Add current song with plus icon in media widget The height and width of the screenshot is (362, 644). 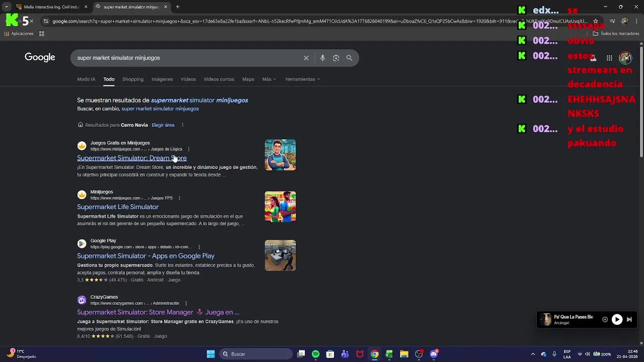tap(605, 319)
